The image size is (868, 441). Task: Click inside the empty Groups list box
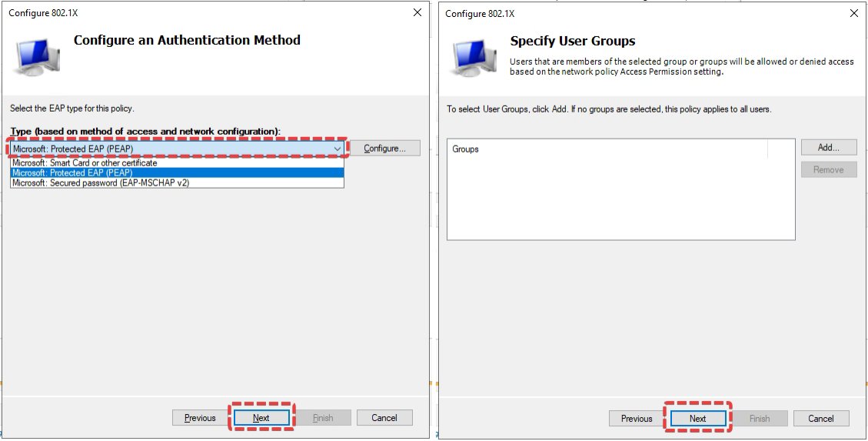point(620,200)
